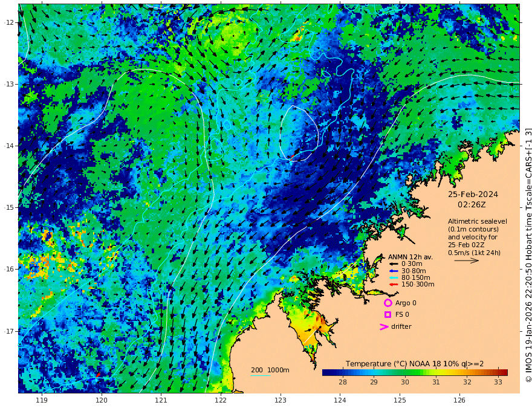Screen dimensions: 532x411
Task: Click the cyan 80-150m arrow legend icon
Action: 393,277
